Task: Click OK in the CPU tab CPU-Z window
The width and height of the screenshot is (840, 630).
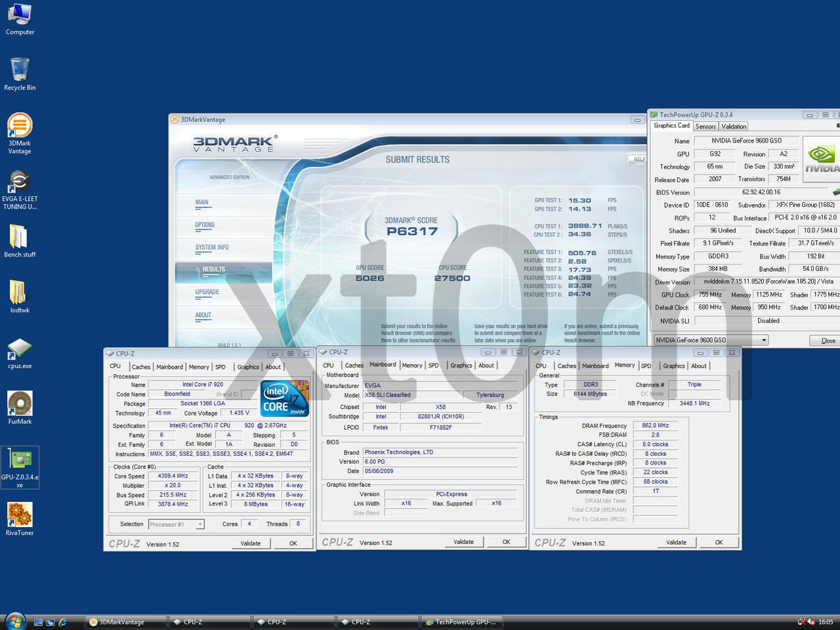Action: coord(293,543)
